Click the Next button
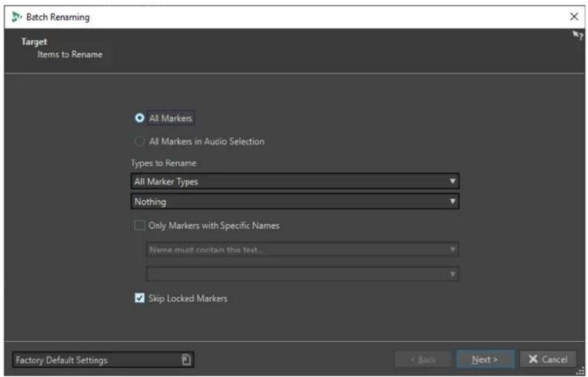This screenshot has height=377, width=588. click(485, 359)
